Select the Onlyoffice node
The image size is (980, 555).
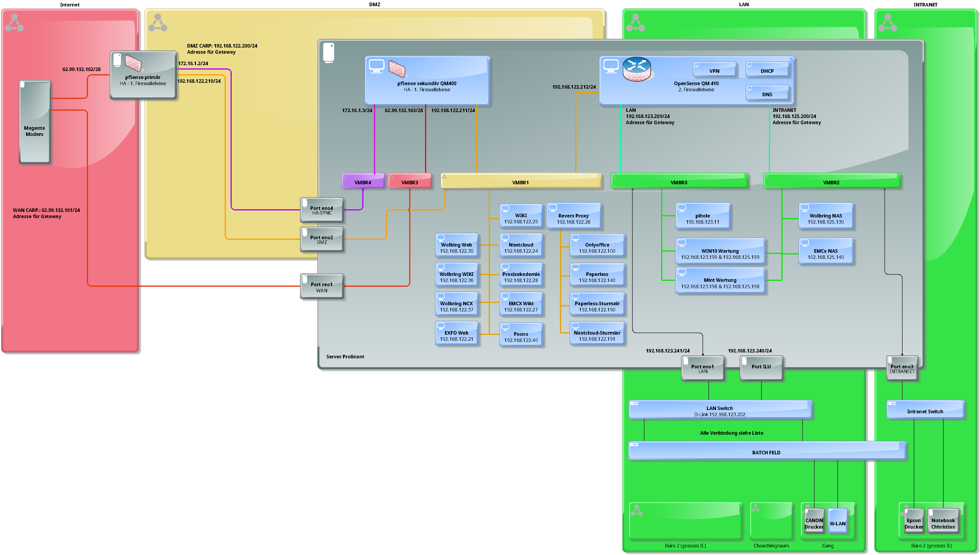point(597,245)
